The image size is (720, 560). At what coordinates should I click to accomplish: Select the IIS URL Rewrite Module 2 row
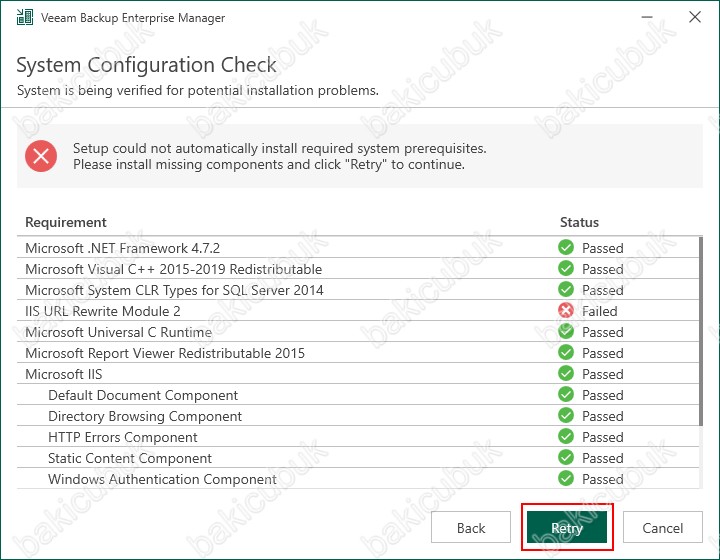pos(358,311)
